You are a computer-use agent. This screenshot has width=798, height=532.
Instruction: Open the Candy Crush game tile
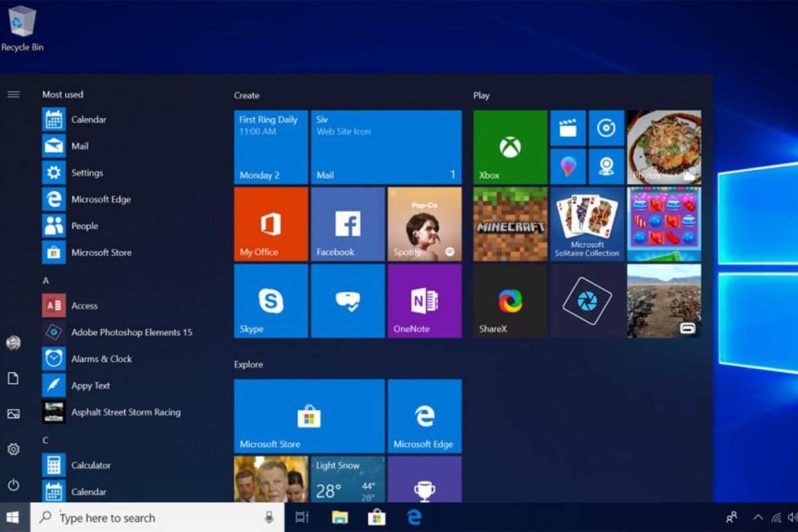[664, 224]
